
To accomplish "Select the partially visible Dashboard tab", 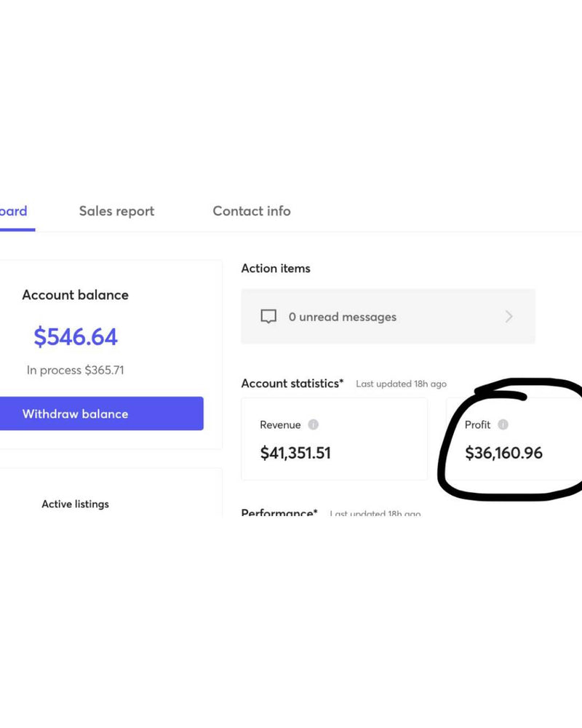I will click(x=13, y=211).
